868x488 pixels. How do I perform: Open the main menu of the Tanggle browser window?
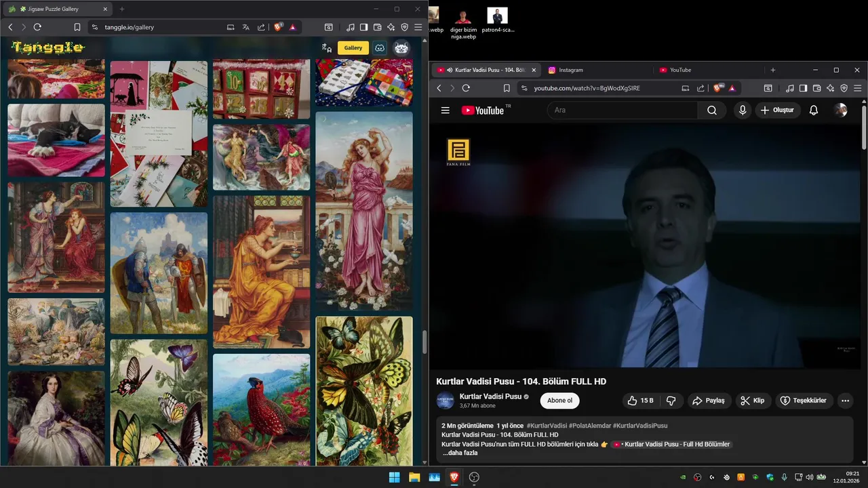point(418,27)
